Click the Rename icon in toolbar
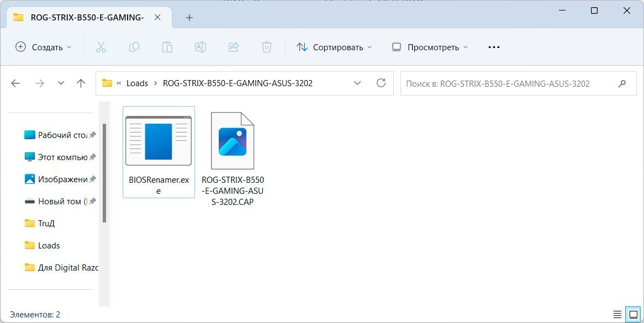This screenshot has height=323, width=644. click(200, 47)
